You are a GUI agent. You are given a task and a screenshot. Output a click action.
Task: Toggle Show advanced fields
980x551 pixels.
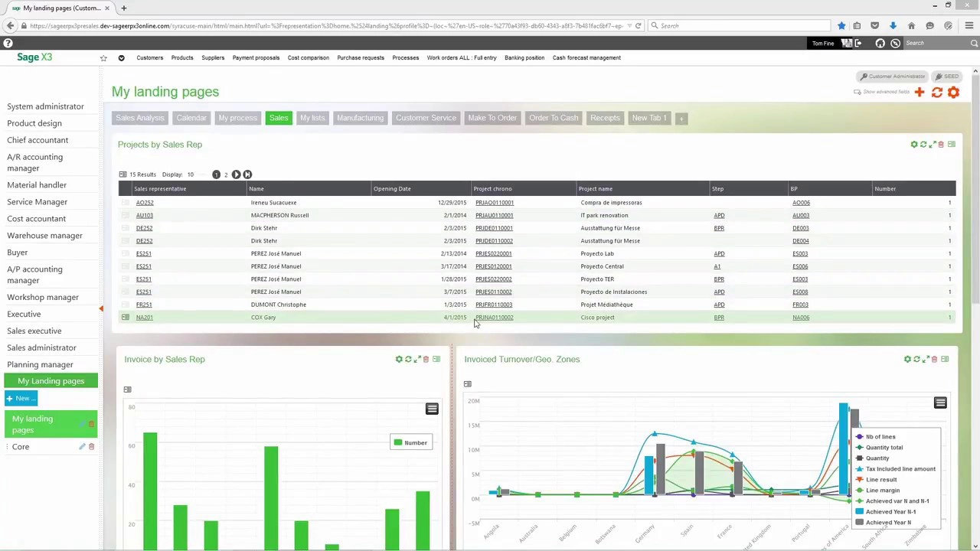pyautogui.click(x=882, y=92)
